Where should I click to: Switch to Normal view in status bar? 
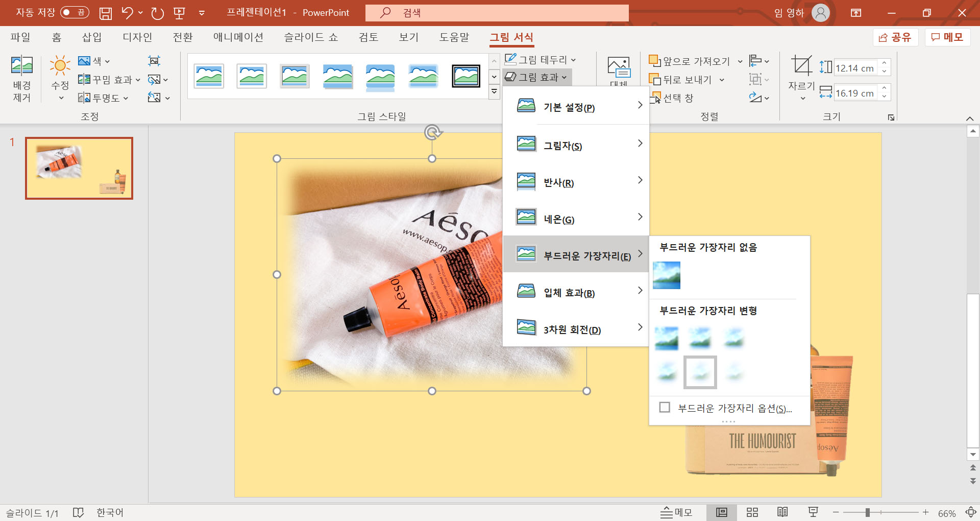pos(721,512)
